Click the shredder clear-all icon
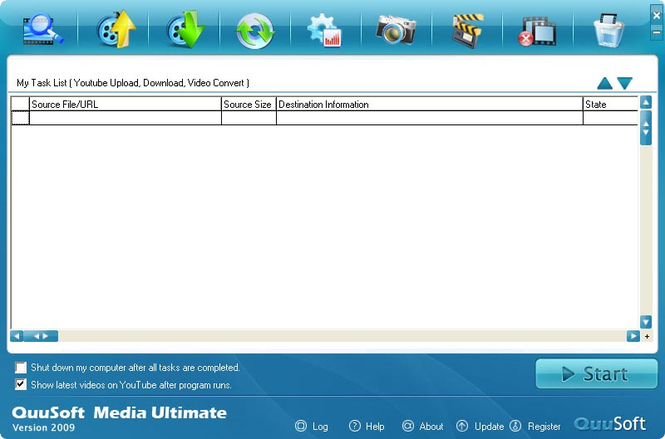The image size is (665, 439). tap(609, 31)
